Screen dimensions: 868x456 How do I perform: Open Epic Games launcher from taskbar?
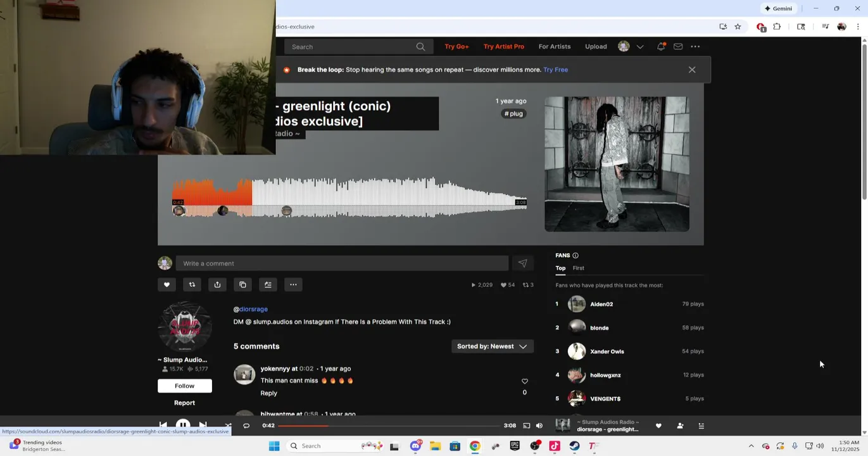click(x=515, y=446)
